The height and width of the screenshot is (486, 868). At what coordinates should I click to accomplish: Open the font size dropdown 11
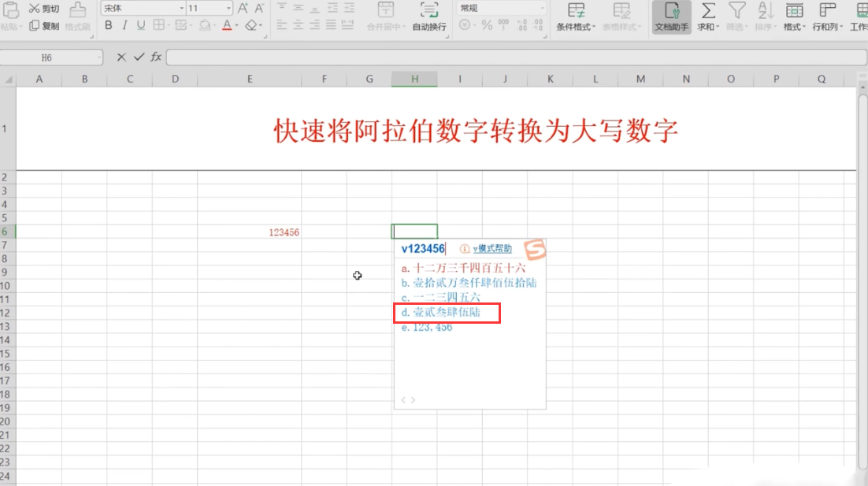228,9
